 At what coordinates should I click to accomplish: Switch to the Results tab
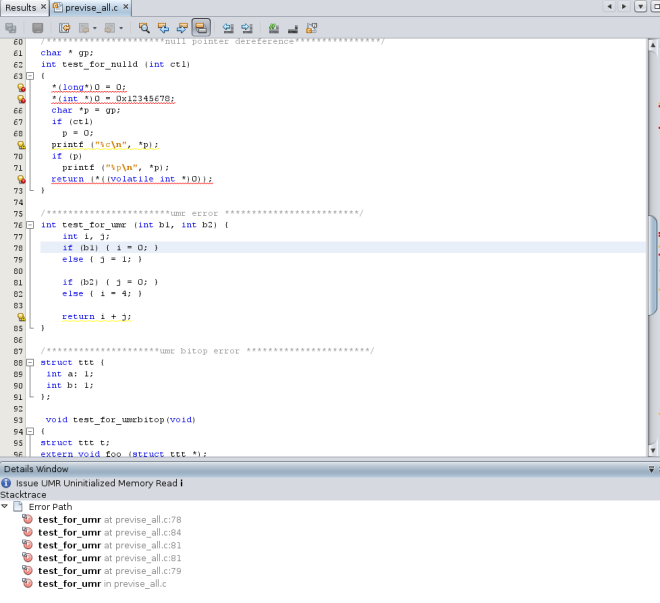pos(21,8)
